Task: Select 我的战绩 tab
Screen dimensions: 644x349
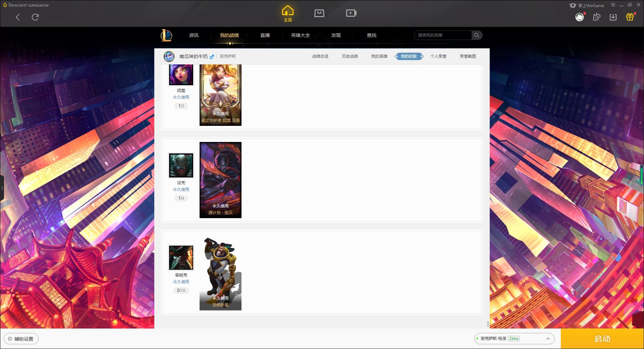Action: 229,35
